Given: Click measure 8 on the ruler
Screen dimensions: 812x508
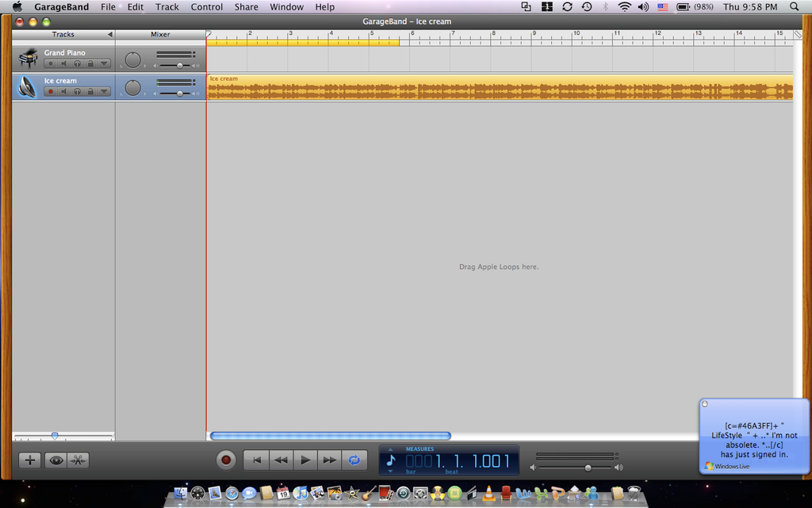Looking at the screenshot, I should click(x=492, y=34).
